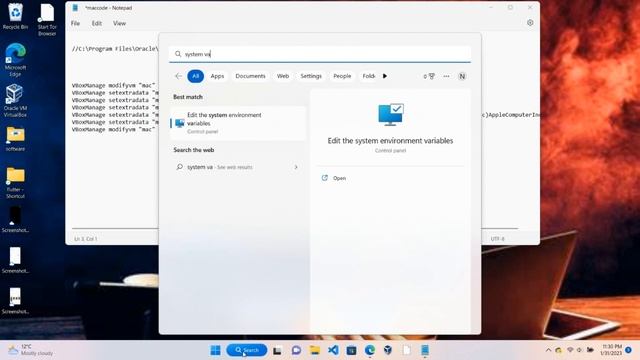Click the large environment variables preview icon
This screenshot has width=640, height=360.
click(391, 115)
